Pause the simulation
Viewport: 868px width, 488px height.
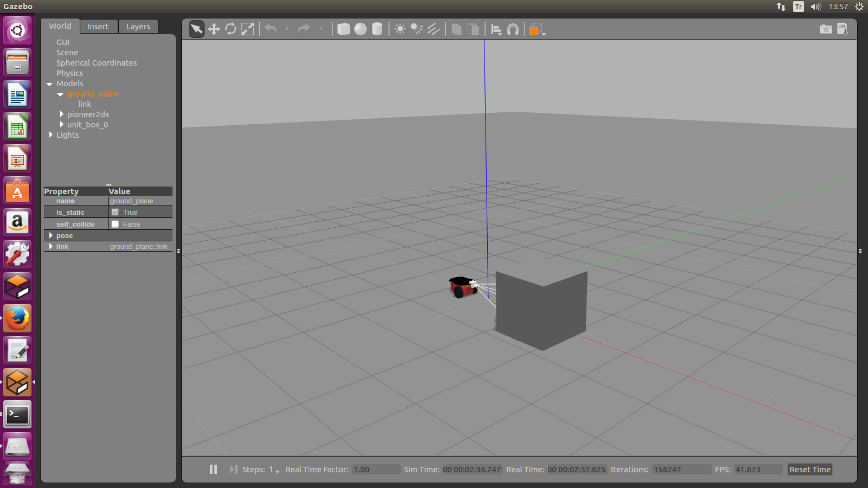(213, 470)
